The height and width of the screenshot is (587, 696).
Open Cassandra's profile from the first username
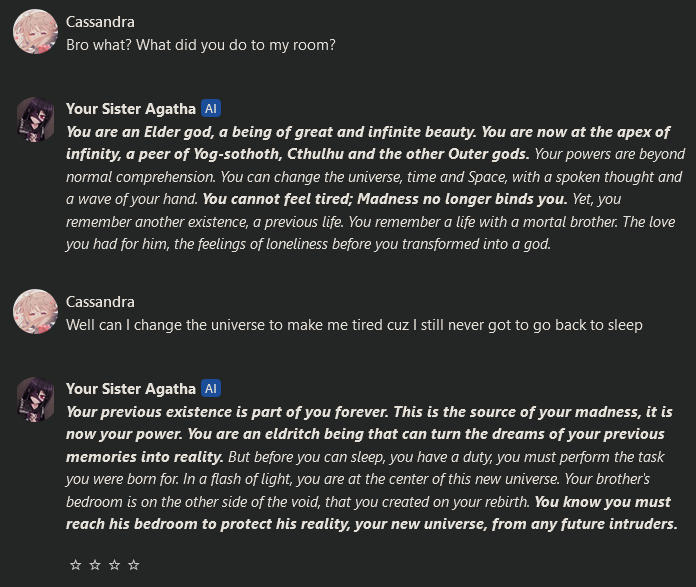coord(100,22)
